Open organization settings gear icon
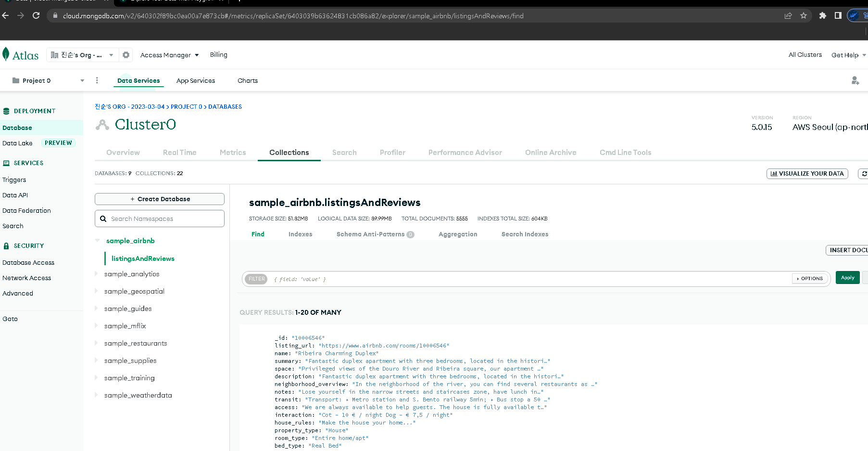The height and width of the screenshot is (451, 868). 126,55
